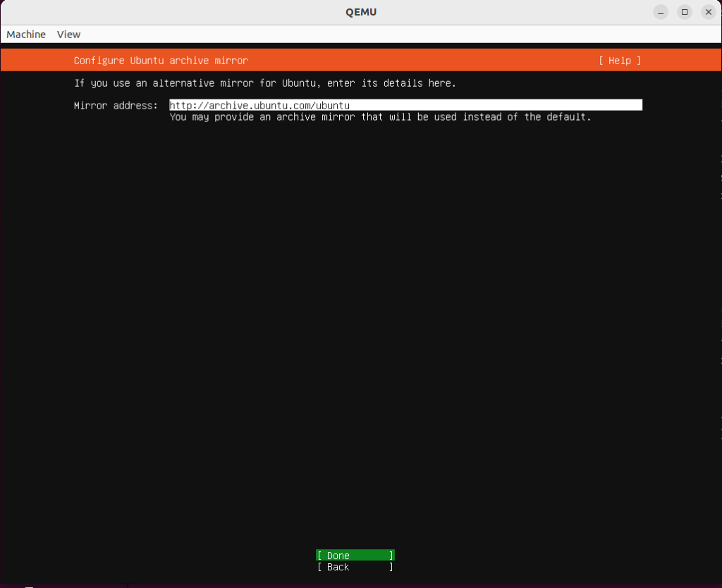
Task: Open the View menu
Action: [x=68, y=35]
